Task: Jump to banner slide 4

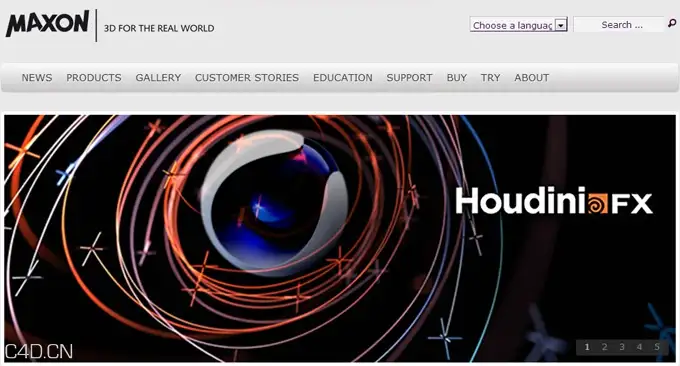Action: (x=639, y=347)
